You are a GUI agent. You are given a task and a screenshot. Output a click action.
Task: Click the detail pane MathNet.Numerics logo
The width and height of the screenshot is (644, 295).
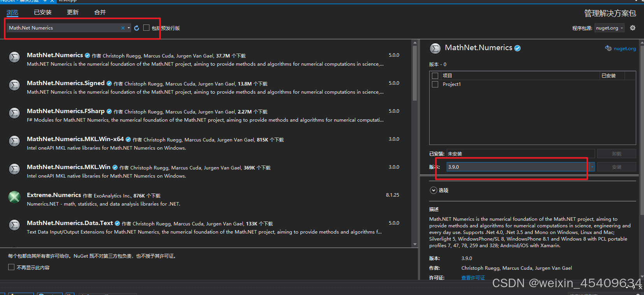(x=435, y=49)
